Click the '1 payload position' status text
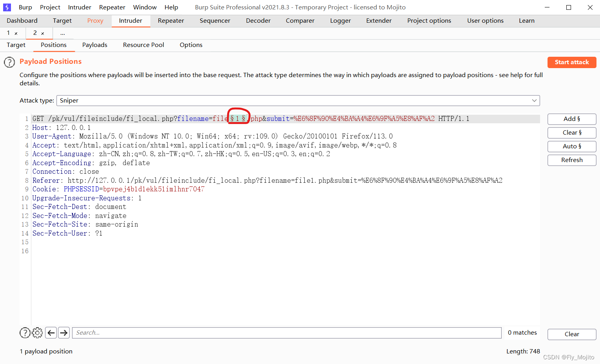 pyautogui.click(x=46, y=351)
